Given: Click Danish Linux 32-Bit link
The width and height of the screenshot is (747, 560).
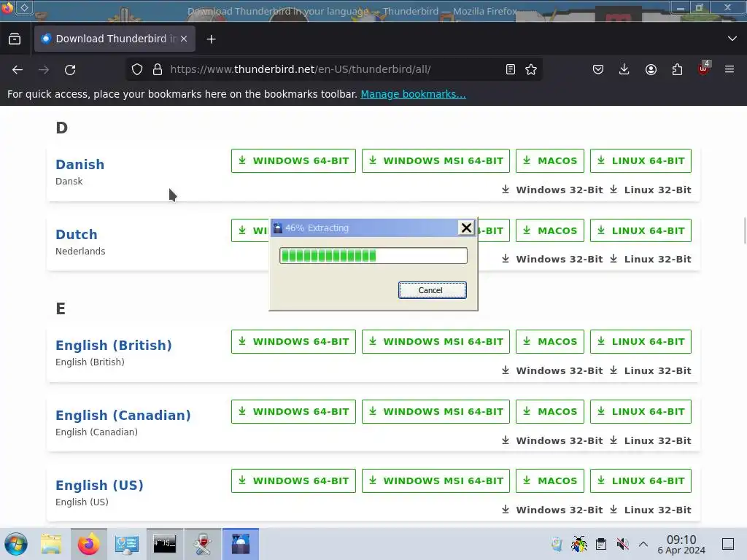Looking at the screenshot, I should (650, 190).
